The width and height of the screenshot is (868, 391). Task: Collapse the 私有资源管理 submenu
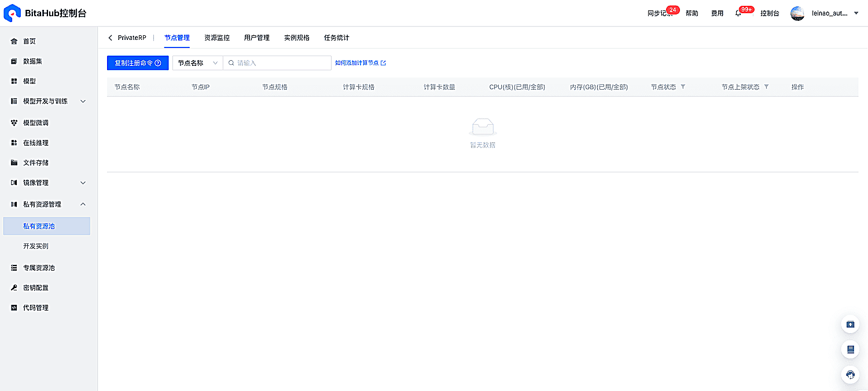coord(83,204)
